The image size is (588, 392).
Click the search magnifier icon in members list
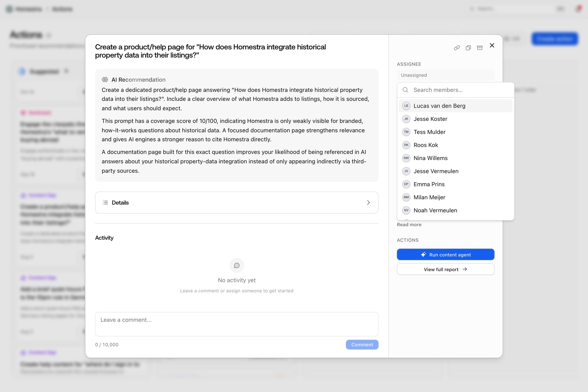point(405,90)
